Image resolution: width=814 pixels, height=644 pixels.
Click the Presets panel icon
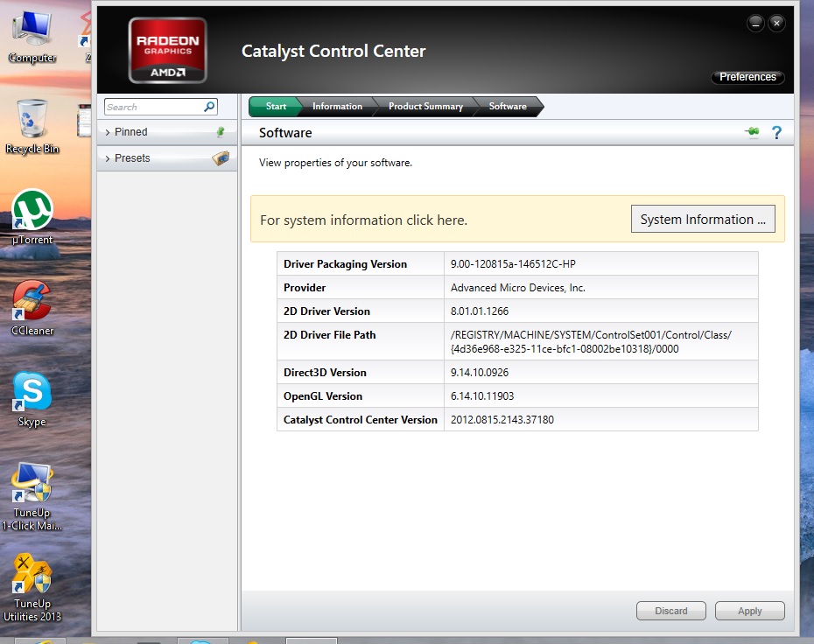(x=221, y=157)
